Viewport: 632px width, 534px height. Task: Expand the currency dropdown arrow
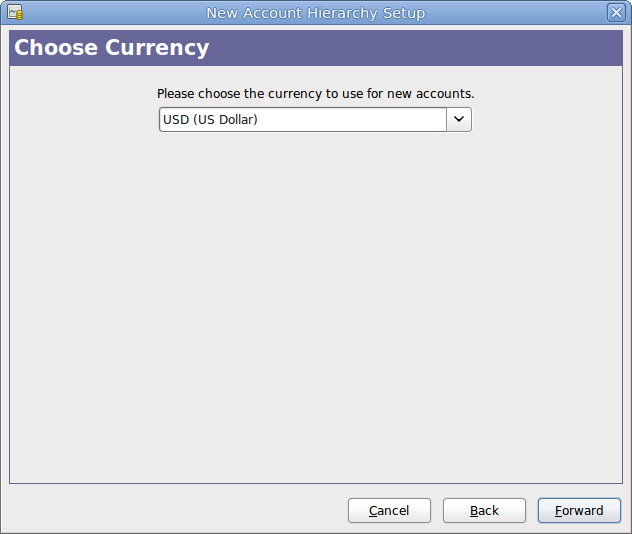tap(459, 119)
